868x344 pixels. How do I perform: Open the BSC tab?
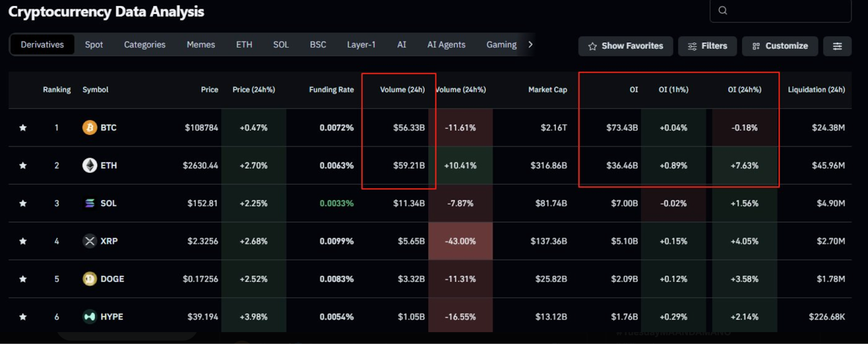click(x=318, y=44)
